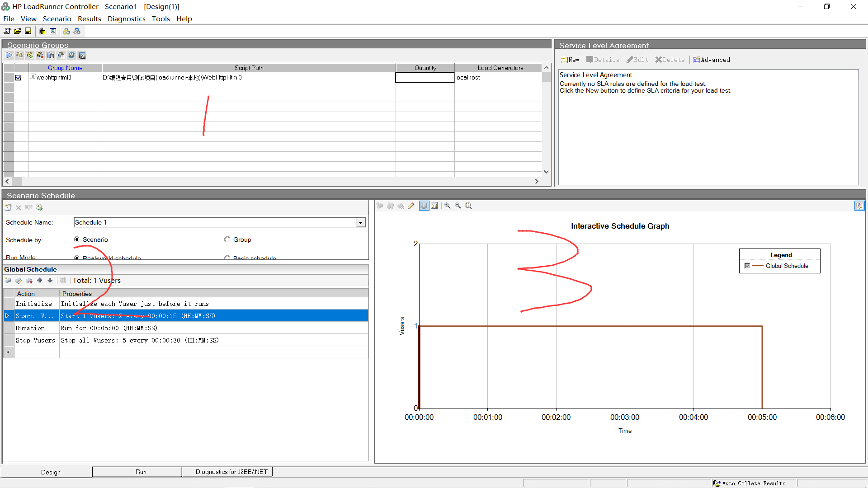Open the Schedule Name dropdown
This screenshot has width=868, height=488.
pyautogui.click(x=360, y=222)
